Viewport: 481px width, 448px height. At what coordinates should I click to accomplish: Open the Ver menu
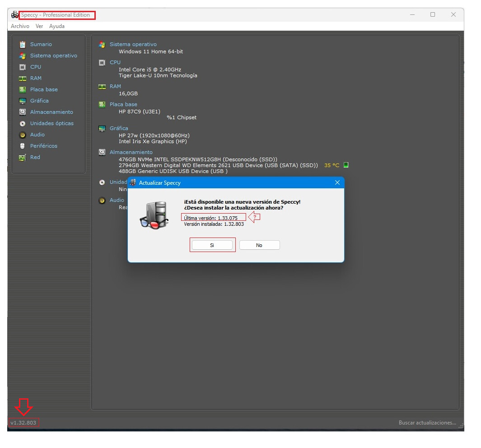pyautogui.click(x=39, y=26)
